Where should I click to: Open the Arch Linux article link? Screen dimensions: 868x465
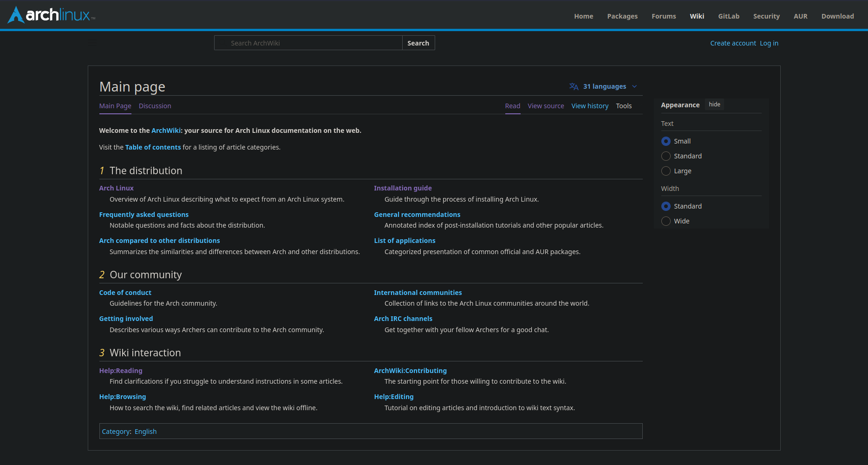coord(116,188)
